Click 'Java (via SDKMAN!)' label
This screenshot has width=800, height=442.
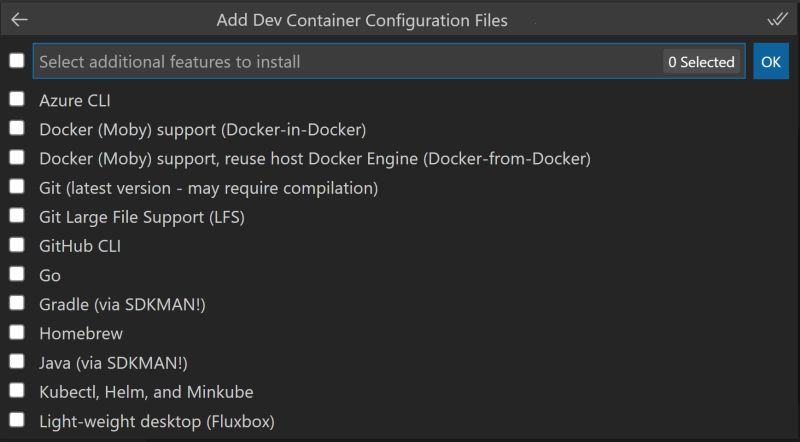click(x=113, y=363)
